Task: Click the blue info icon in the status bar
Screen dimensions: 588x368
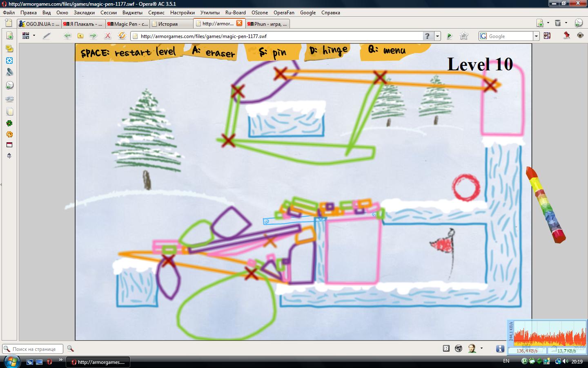Action: [x=500, y=348]
